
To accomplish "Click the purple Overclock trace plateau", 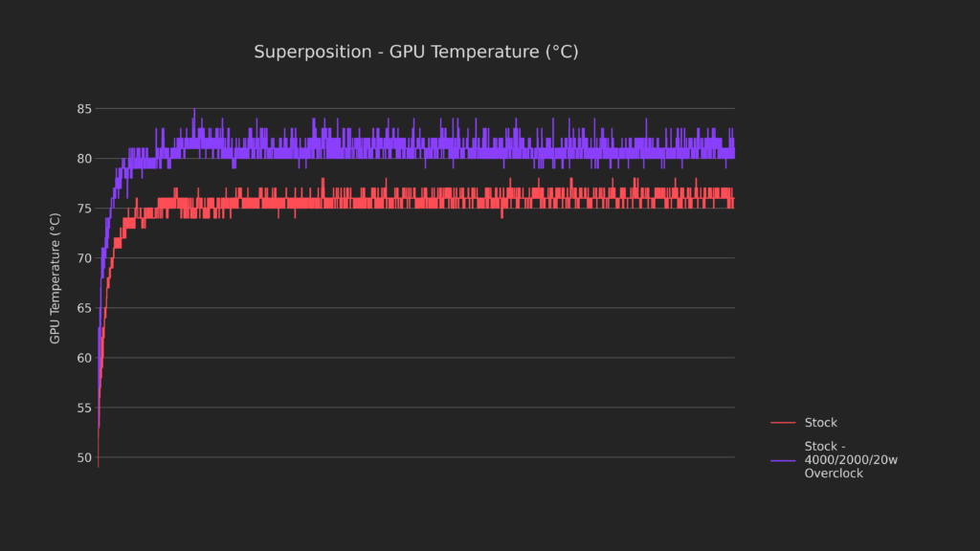I will tap(431, 151).
